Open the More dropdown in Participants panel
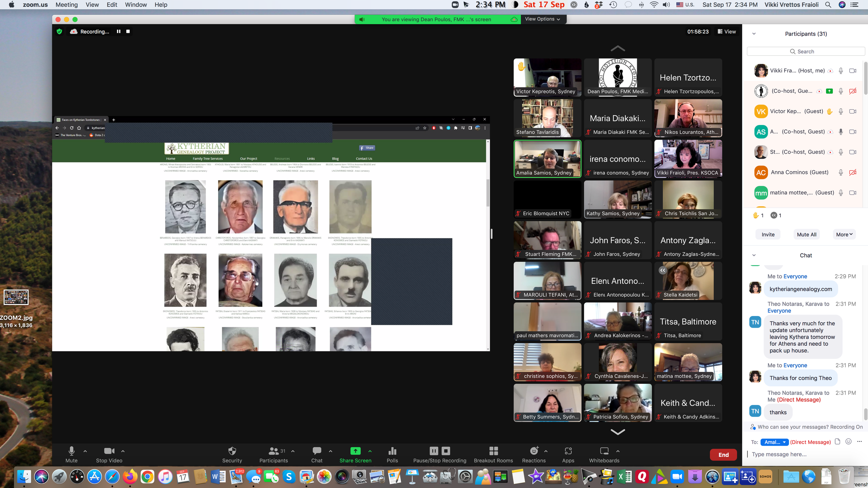This screenshot has height=488, width=868. coord(844,234)
